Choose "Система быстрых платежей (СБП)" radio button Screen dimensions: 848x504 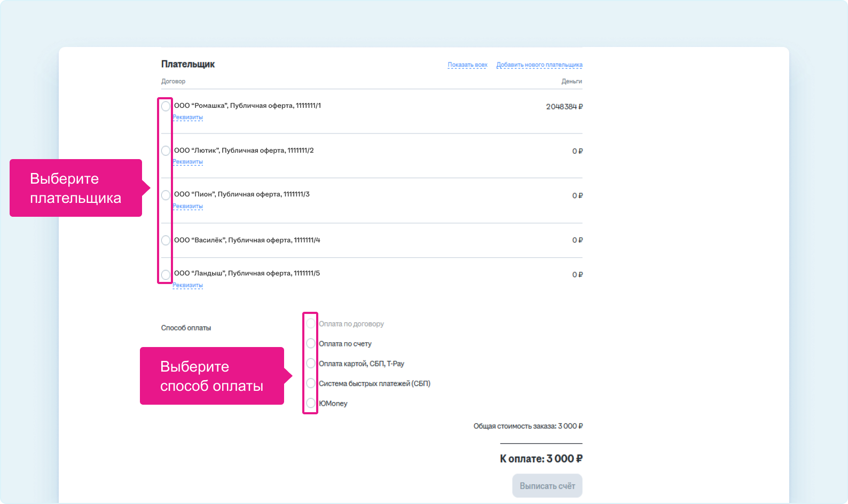tap(311, 383)
